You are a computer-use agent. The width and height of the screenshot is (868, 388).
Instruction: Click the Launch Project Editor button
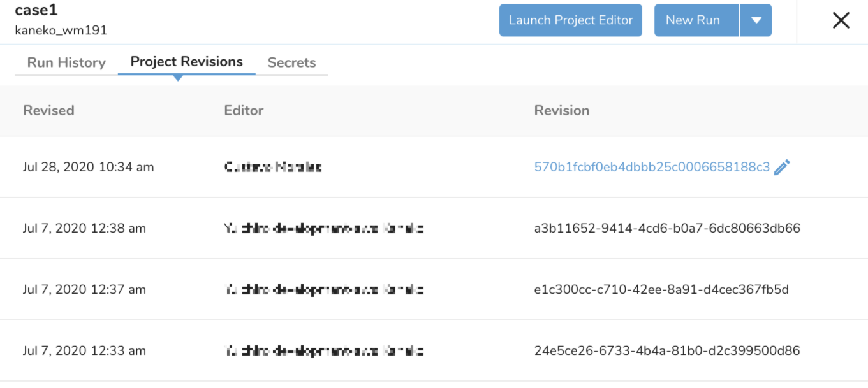570,20
